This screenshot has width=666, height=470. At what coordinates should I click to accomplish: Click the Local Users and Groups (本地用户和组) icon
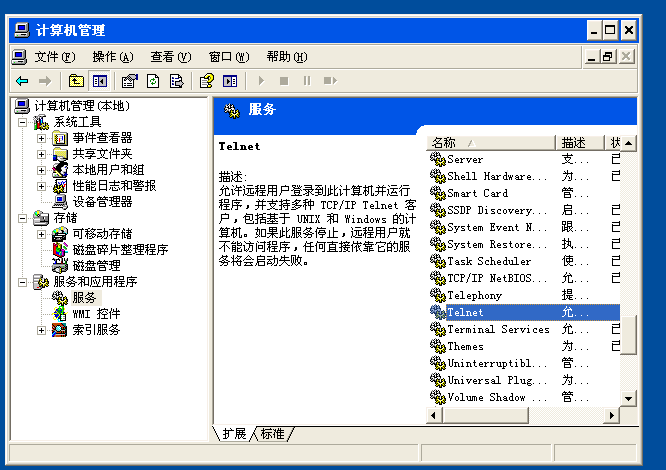point(60,170)
